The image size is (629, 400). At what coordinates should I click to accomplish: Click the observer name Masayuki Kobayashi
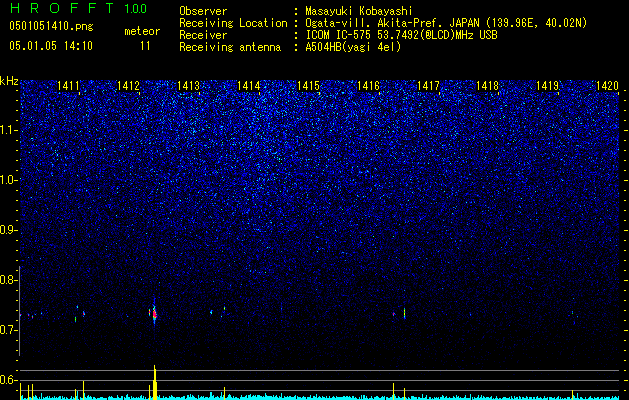pos(359,11)
